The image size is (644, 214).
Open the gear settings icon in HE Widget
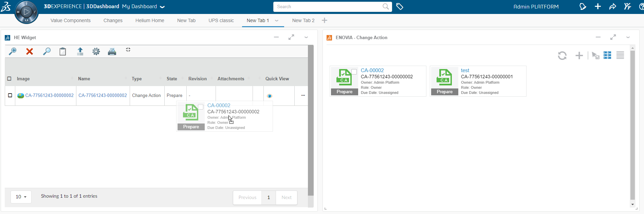click(96, 51)
